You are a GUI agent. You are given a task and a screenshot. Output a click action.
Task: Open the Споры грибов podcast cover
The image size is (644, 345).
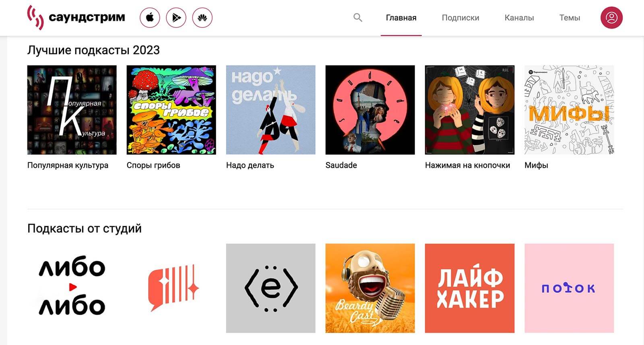point(171,110)
